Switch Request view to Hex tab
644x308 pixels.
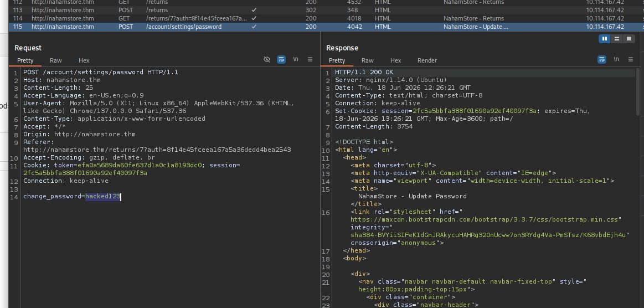84,60
